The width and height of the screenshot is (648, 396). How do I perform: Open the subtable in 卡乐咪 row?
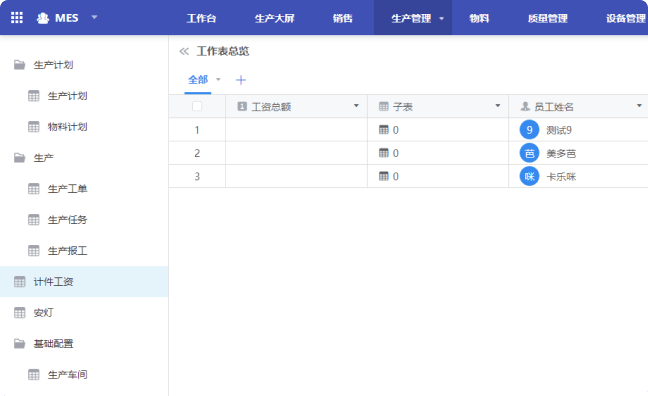point(389,177)
